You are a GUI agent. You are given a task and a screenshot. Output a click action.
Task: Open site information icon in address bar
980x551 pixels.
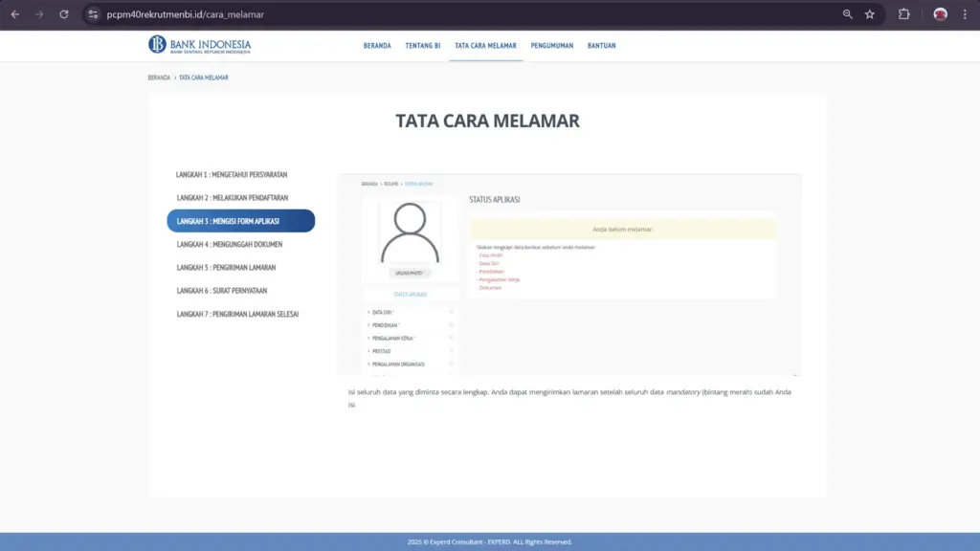coord(93,14)
